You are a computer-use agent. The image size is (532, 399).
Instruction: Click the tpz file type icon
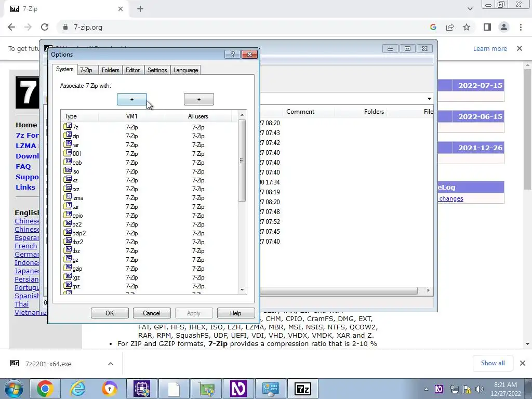click(x=68, y=285)
